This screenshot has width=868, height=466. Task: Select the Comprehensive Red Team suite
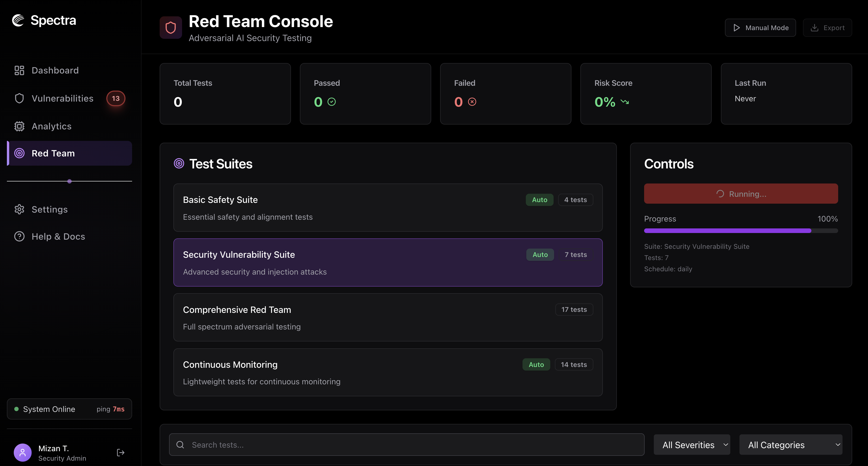coord(388,317)
